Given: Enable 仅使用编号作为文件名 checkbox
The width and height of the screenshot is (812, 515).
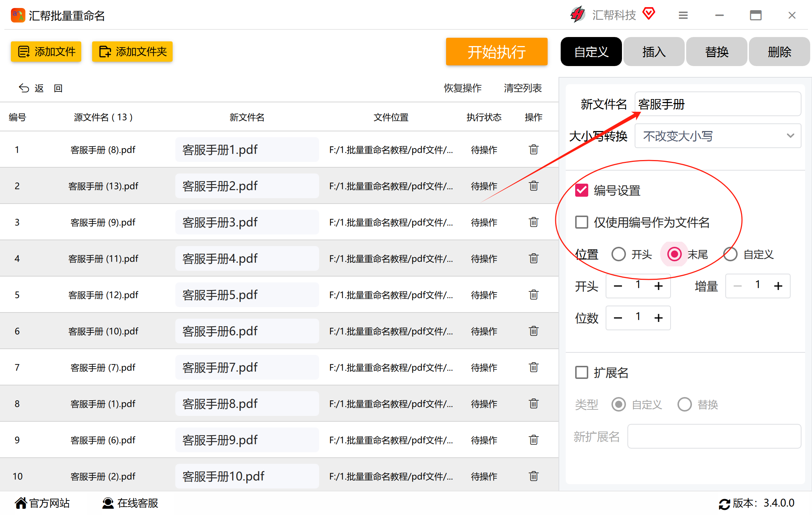Looking at the screenshot, I should click(582, 222).
